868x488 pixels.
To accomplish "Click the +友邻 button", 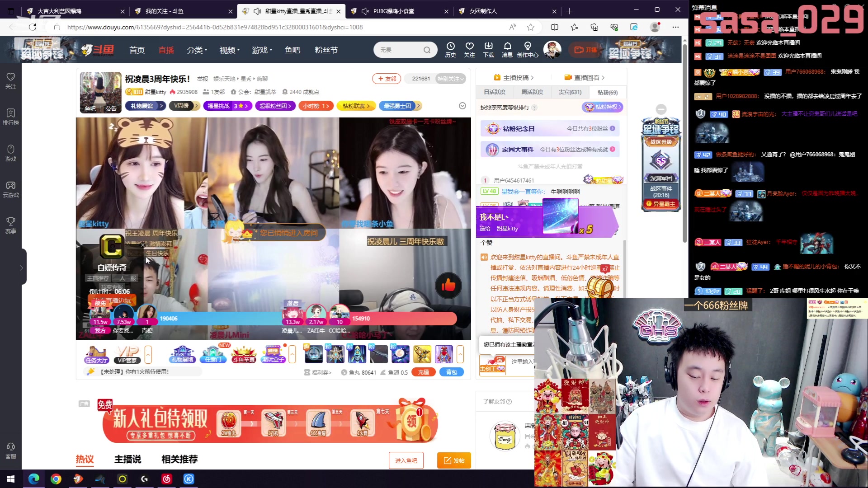I will click(387, 79).
